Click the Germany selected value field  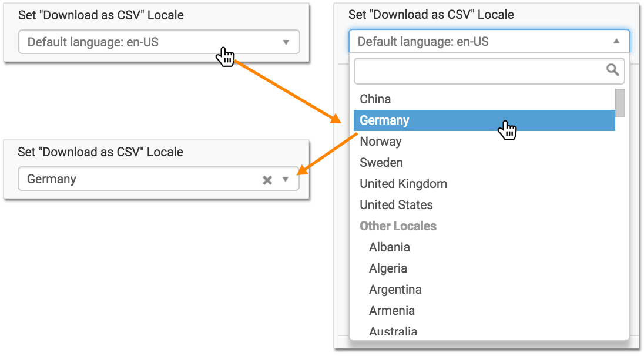135,179
